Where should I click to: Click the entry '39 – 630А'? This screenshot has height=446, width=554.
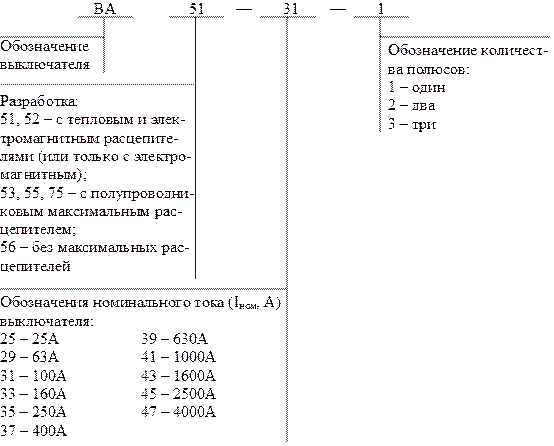coord(174,339)
